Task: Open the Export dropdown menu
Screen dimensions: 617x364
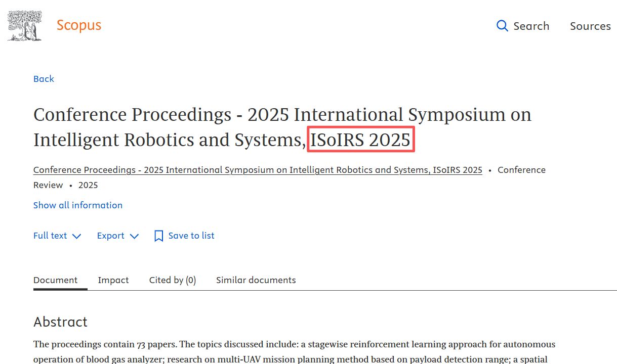Action: pyautogui.click(x=111, y=236)
